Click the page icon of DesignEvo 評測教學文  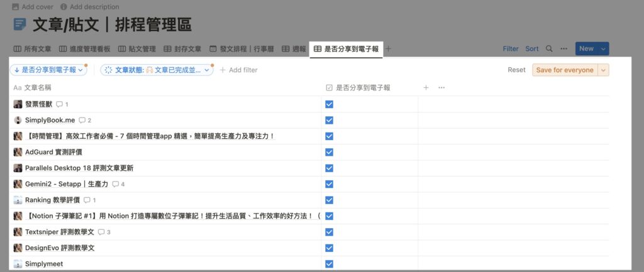(18, 248)
